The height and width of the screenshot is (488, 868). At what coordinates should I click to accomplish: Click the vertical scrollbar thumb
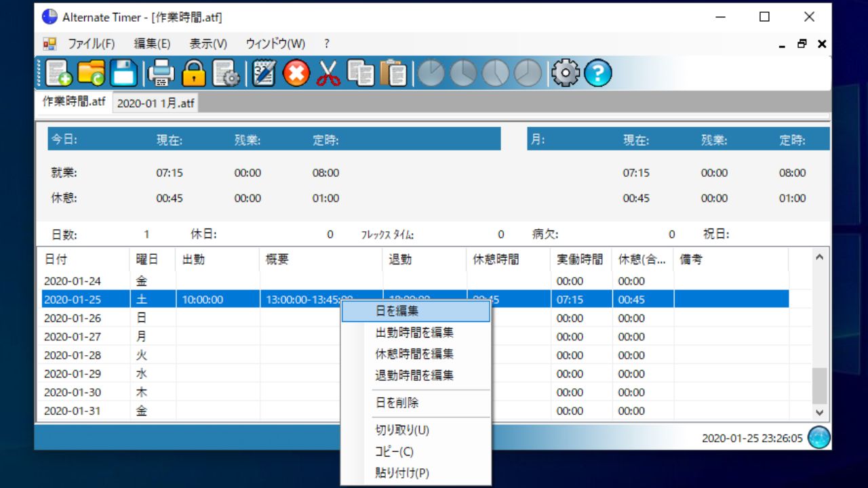click(820, 386)
